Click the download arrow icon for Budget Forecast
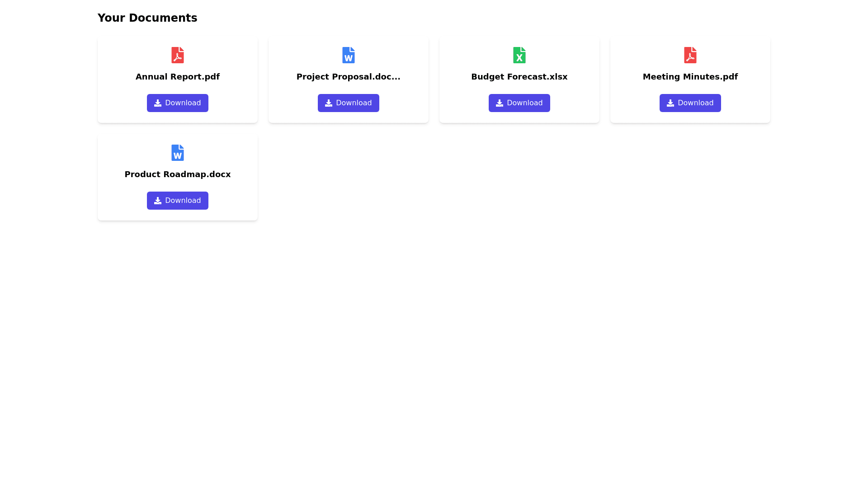Screen dimensions: 868x488 [x=500, y=103]
